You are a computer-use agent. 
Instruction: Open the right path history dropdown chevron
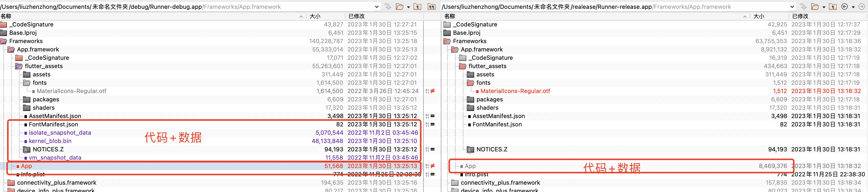792,7
